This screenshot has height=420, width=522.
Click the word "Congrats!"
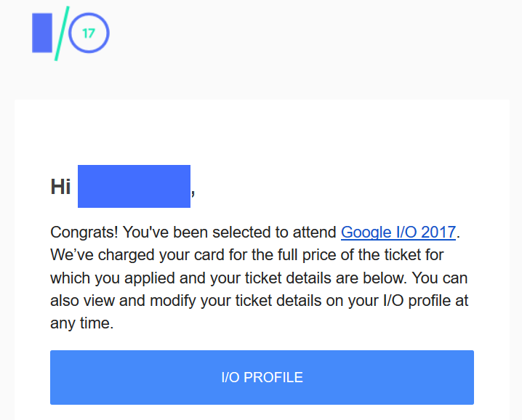point(84,233)
